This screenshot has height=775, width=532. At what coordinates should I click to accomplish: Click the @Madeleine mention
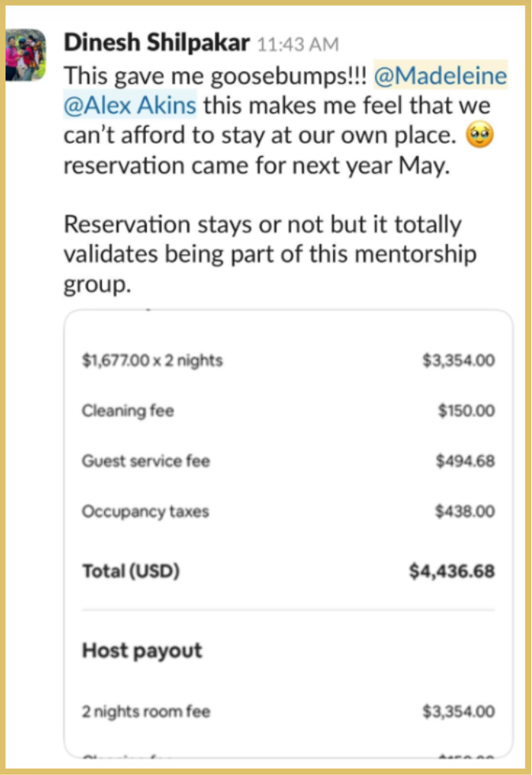(x=440, y=77)
